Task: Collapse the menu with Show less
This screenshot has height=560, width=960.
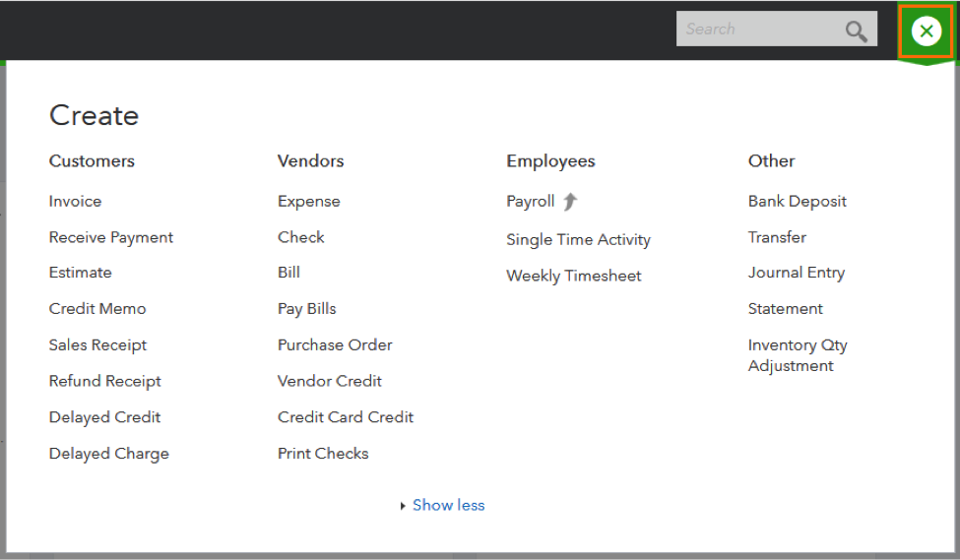Action: pyautogui.click(x=448, y=505)
